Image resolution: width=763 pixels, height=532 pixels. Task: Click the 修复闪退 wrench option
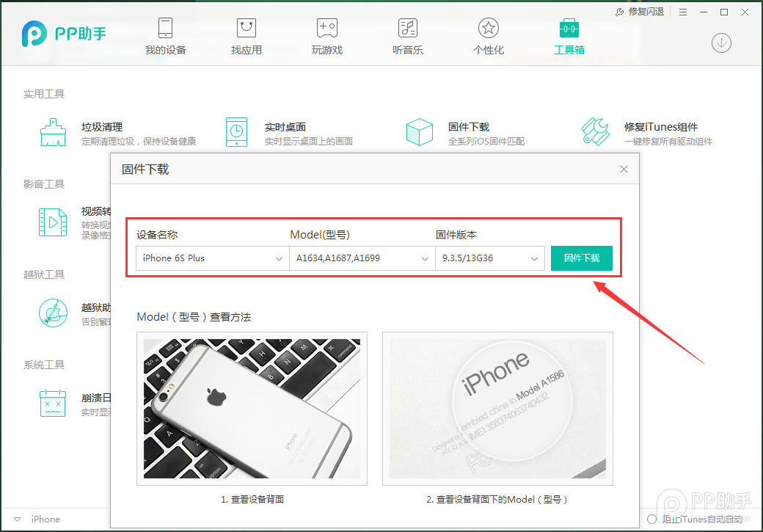[x=640, y=12]
